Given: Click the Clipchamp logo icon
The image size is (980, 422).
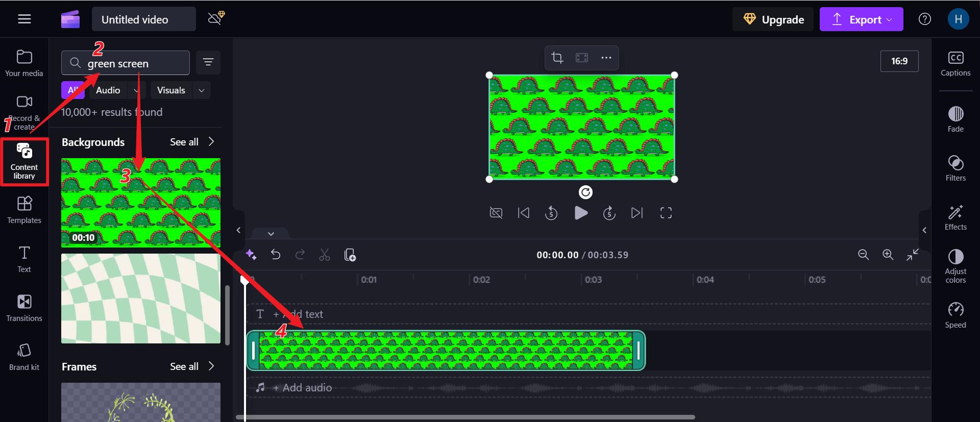Looking at the screenshot, I should [70, 19].
